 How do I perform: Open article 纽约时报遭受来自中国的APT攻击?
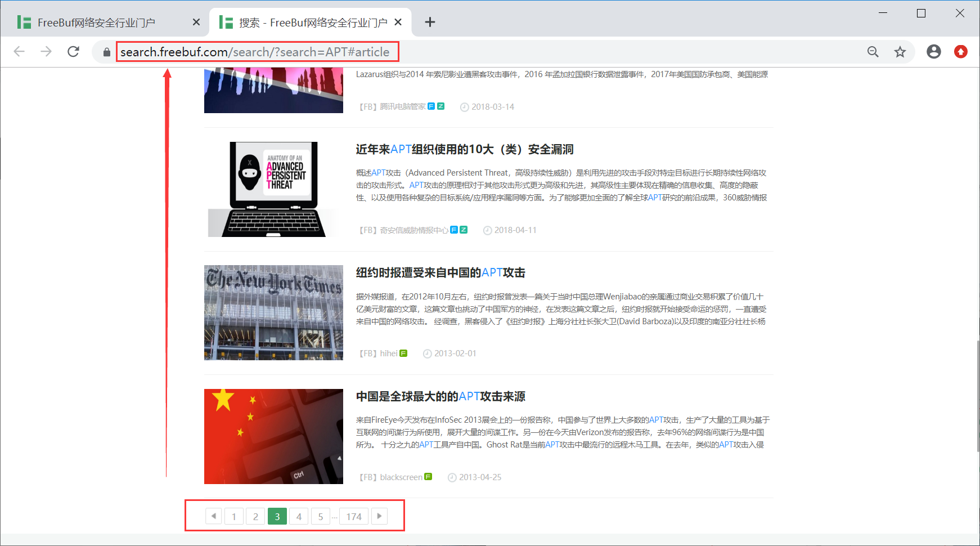pos(440,272)
